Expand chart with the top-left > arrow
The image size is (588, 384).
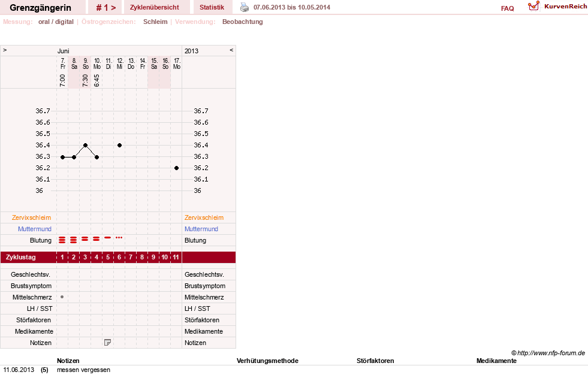point(5,50)
